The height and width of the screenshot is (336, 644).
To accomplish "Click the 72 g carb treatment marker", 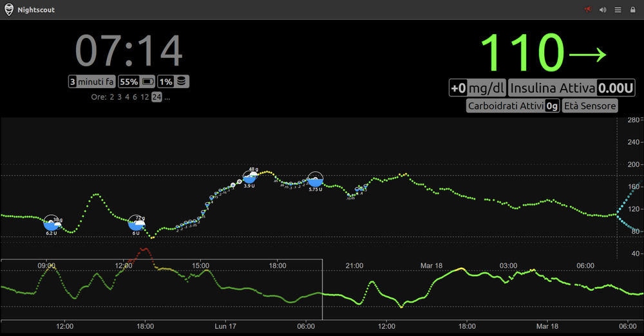I will 137,224.
